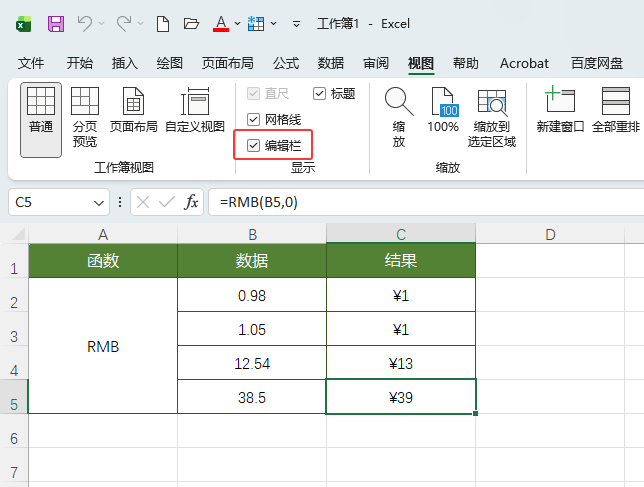Click the borders table icon in toolbar
The height and width of the screenshot is (487, 644).
coord(256,24)
